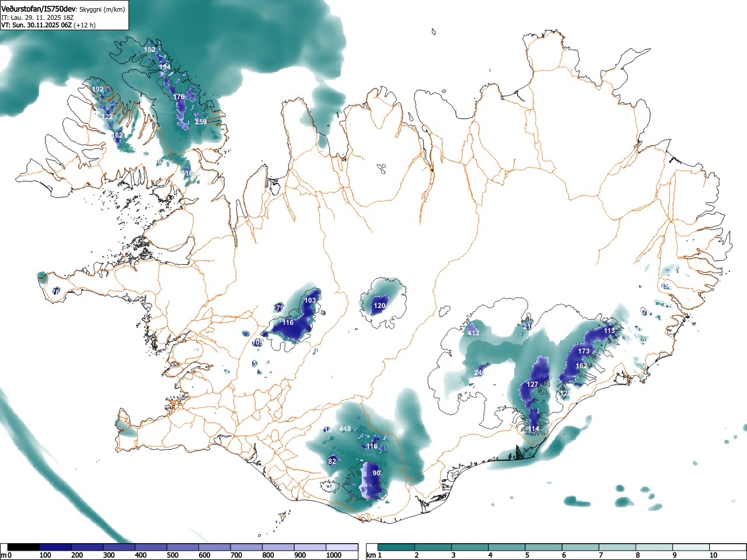Click the 'IT: Lau. 29. 11. 2025 18Z' line

click(37, 17)
